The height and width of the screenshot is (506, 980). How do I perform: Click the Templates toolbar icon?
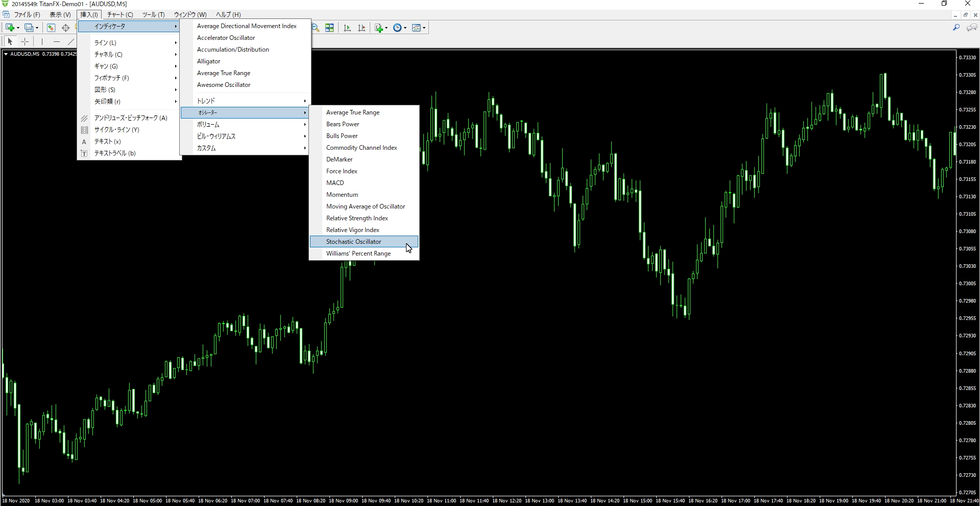(x=416, y=28)
